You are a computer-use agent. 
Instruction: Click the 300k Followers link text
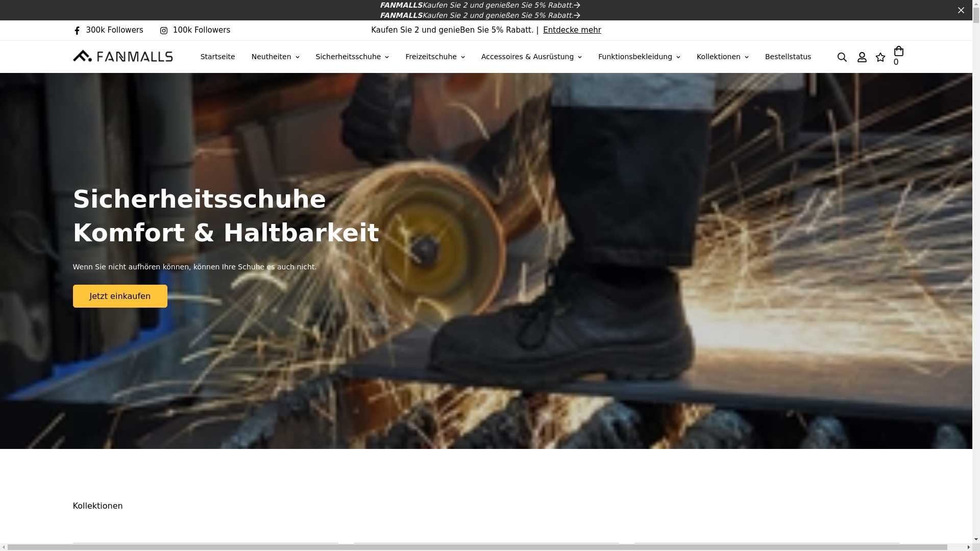coord(114,30)
